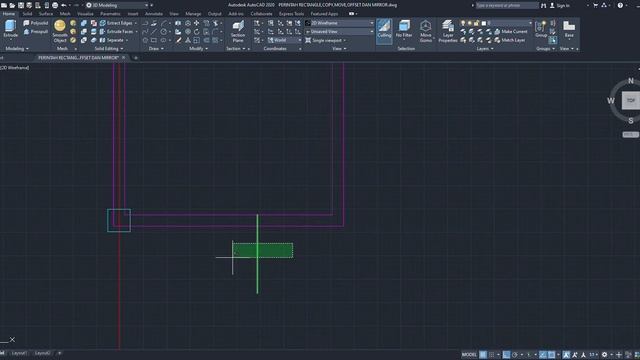This screenshot has width=640, height=360.
Task: Switch to the Express Tools tab
Action: (x=291, y=13)
